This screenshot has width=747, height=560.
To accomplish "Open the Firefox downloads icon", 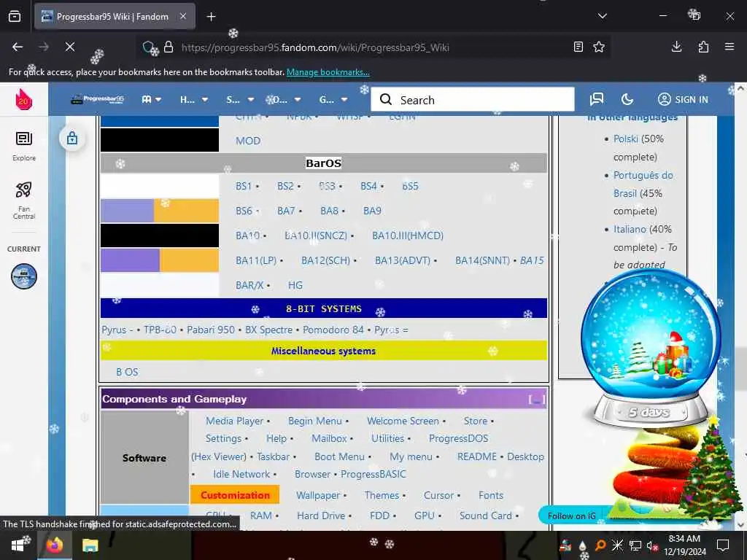I will (x=676, y=47).
